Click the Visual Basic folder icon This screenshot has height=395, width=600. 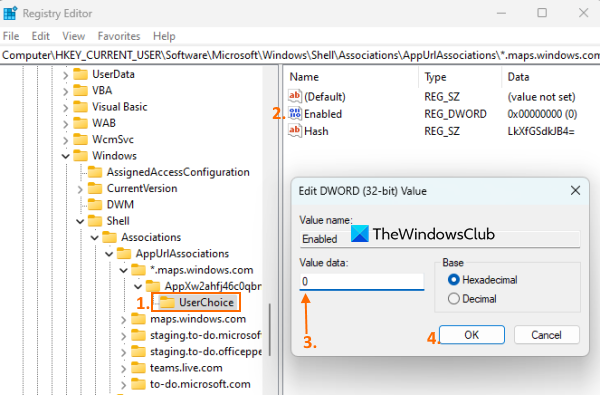tap(80, 107)
